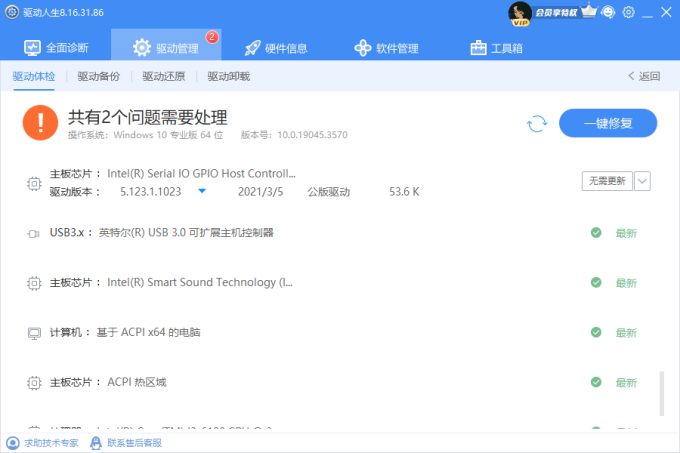Click the customer service headset icon
This screenshot has width=680, height=453.
coord(608,12)
